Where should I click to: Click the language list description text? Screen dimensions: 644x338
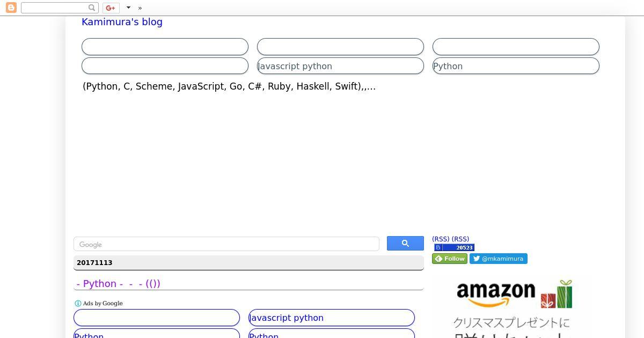[229, 86]
